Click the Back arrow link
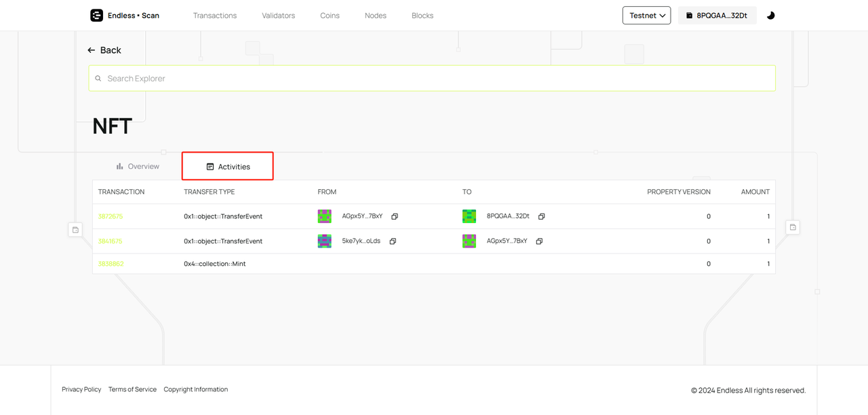 pyautogui.click(x=104, y=50)
